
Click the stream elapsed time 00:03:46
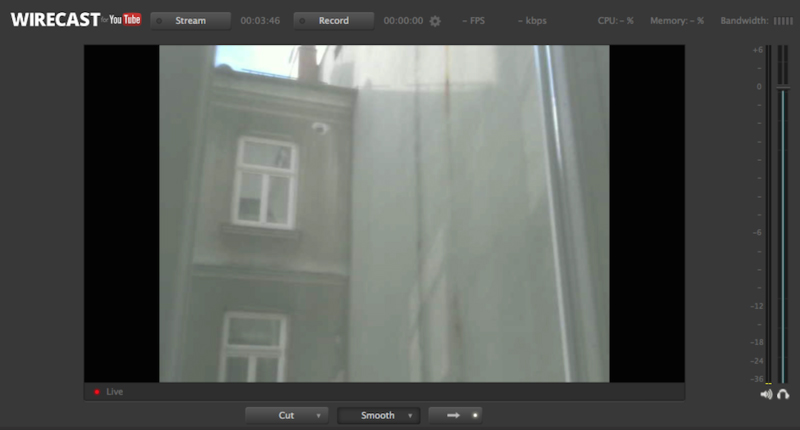[x=260, y=21]
